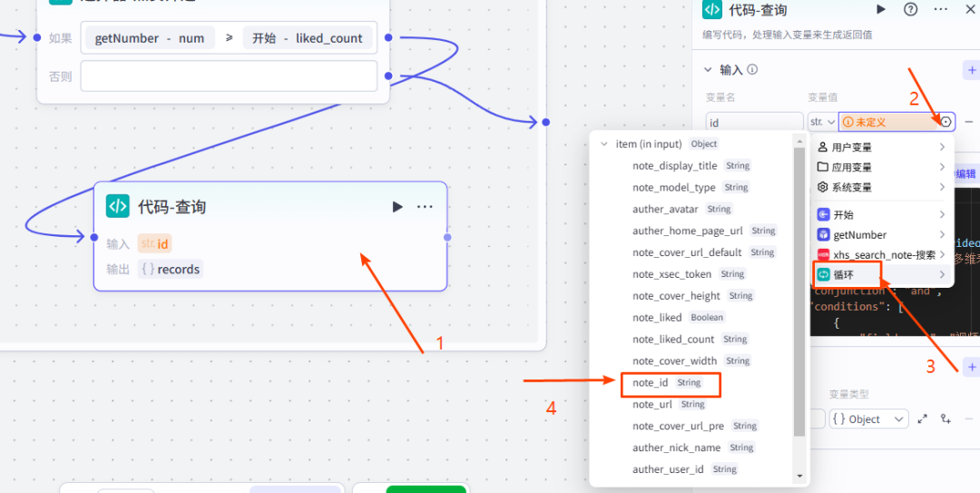Pick note_liked_count from the field list
The image size is (980, 493).
coord(673,340)
